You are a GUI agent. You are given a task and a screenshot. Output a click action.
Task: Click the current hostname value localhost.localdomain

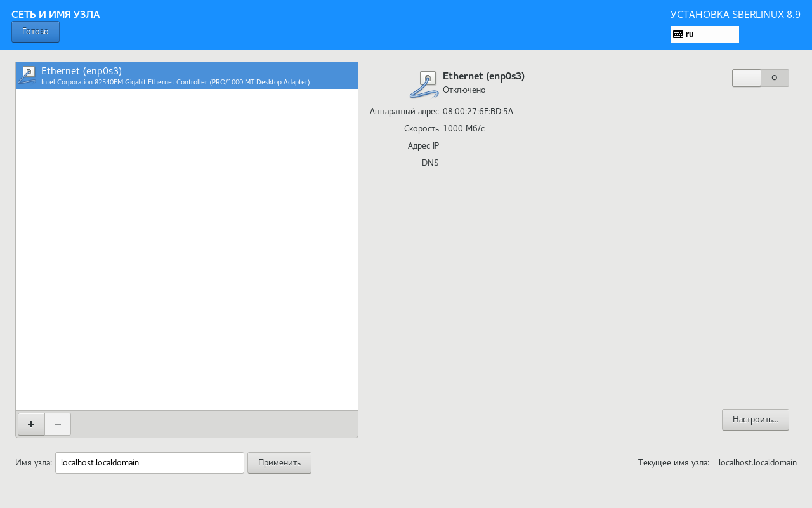pos(757,463)
